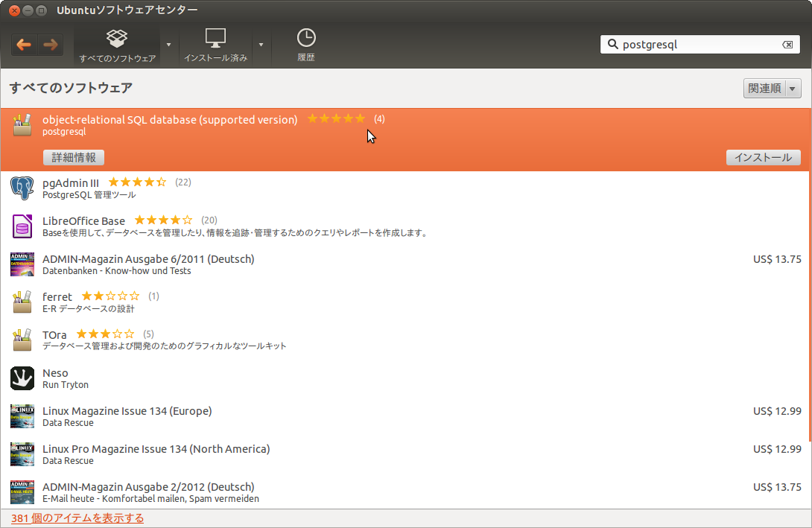The height and width of the screenshot is (528, 812).
Task: Click the US$ 13.75 price for ADMIN-Magazin 6/2011
Action: (x=777, y=259)
